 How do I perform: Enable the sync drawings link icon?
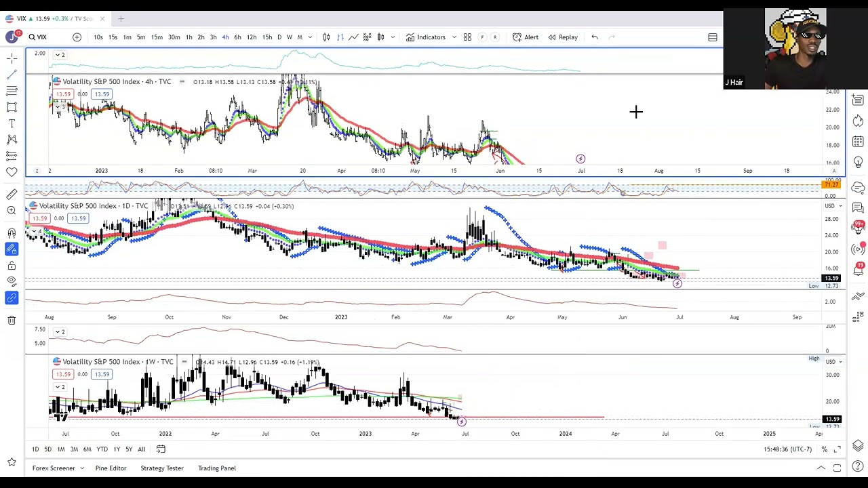click(12, 298)
